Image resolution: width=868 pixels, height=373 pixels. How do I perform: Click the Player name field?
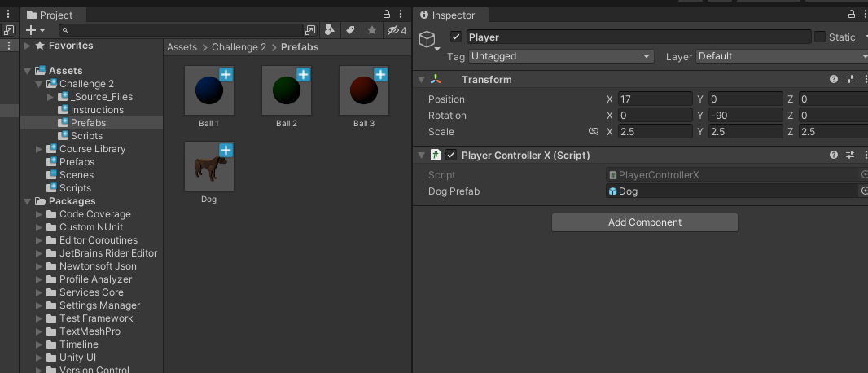(639, 37)
